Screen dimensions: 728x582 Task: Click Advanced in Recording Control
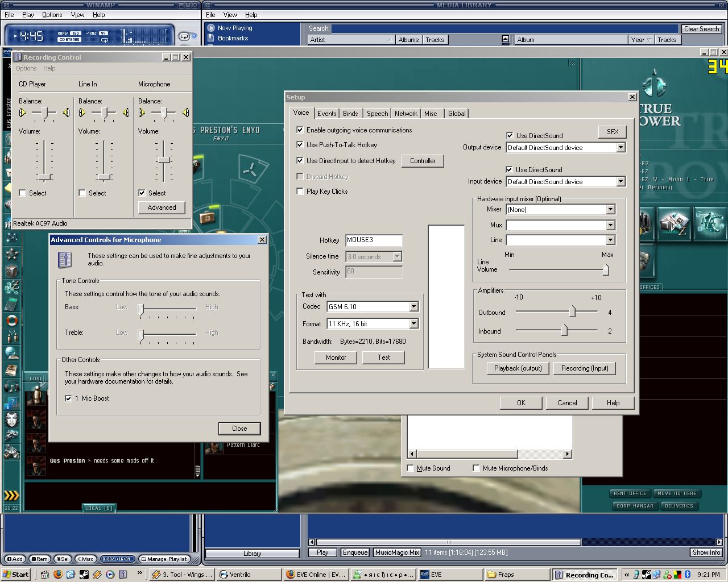pos(162,207)
